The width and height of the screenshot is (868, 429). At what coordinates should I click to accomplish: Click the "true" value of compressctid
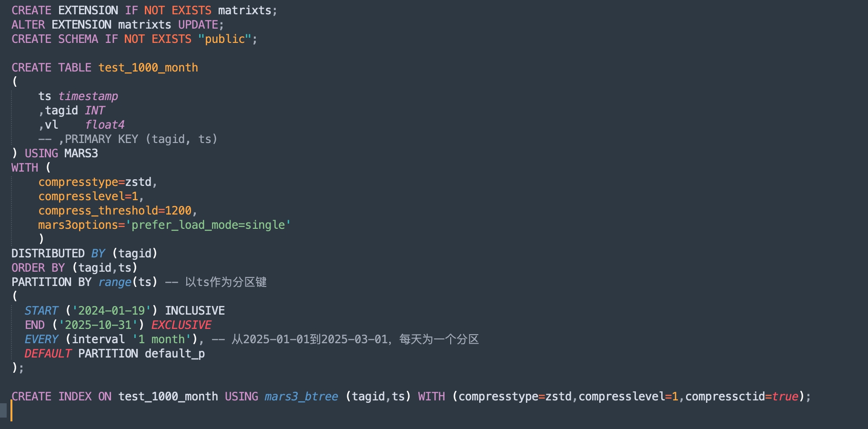[x=785, y=397]
